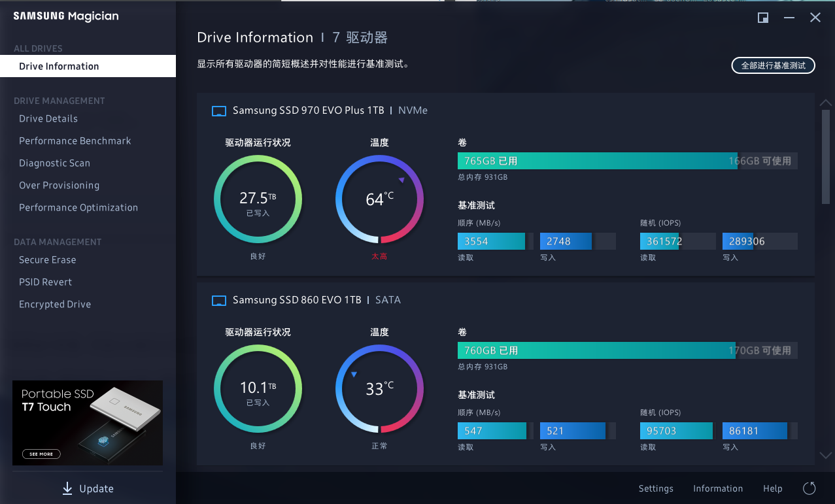
Task: Click random write value 289306
Action: pos(747,241)
